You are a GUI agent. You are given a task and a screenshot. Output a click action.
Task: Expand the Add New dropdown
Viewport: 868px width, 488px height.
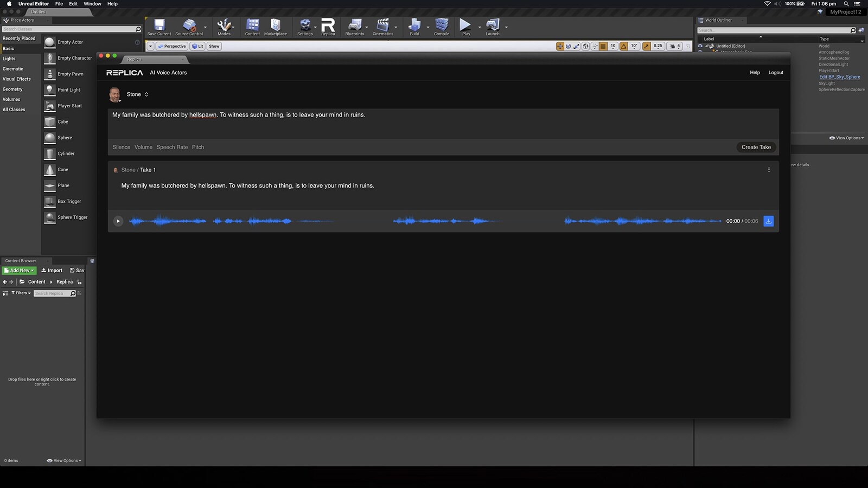[x=20, y=271]
